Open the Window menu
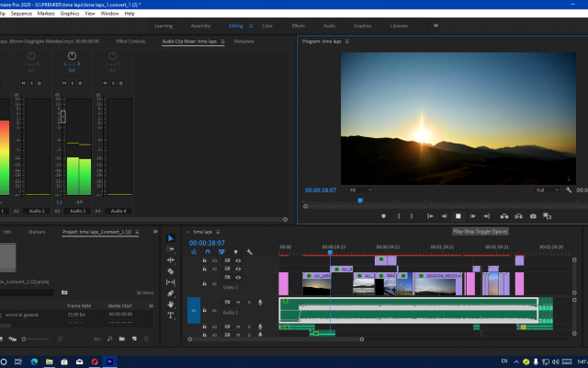The image size is (588, 368). (x=109, y=13)
